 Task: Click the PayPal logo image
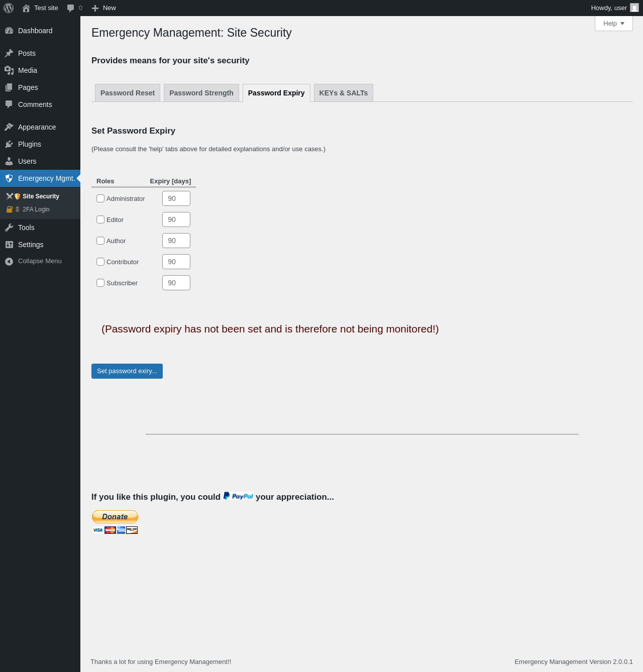[238, 496]
